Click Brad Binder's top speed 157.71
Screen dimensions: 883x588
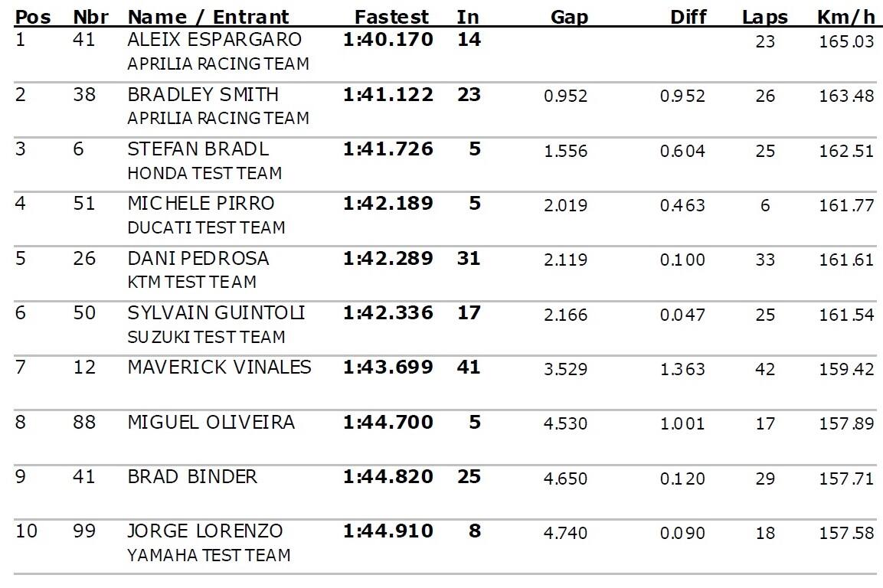click(x=845, y=479)
